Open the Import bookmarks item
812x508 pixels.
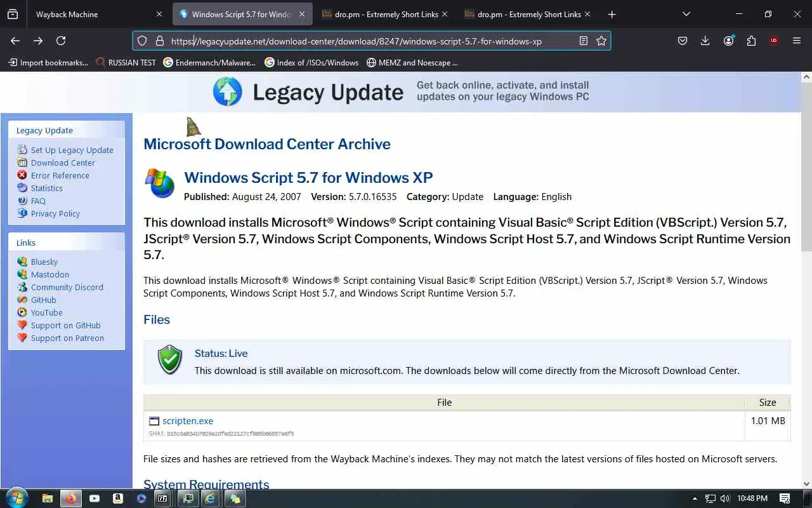tap(48, 62)
